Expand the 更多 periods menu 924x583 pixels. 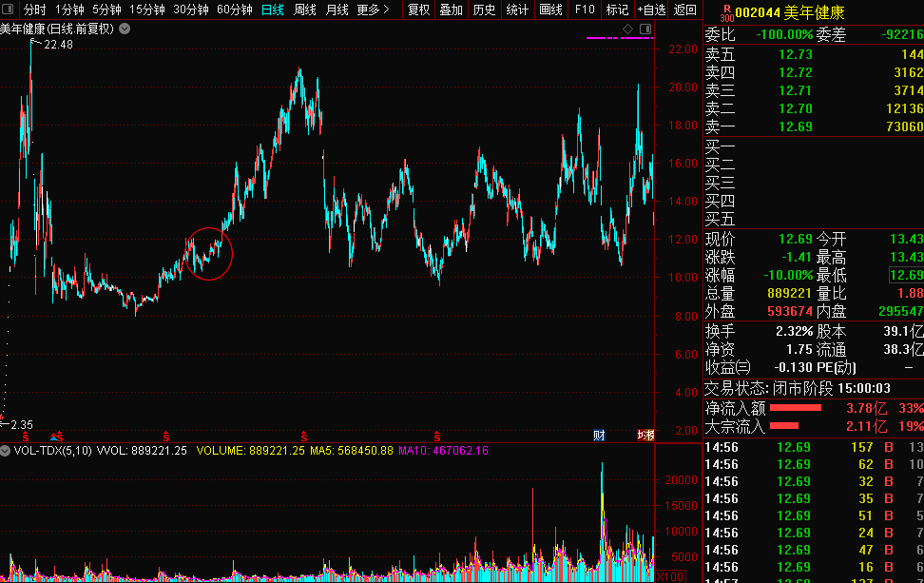point(374,10)
